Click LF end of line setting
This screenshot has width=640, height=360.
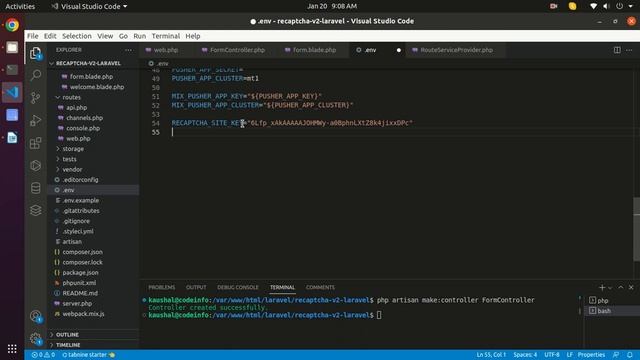tap(569, 355)
